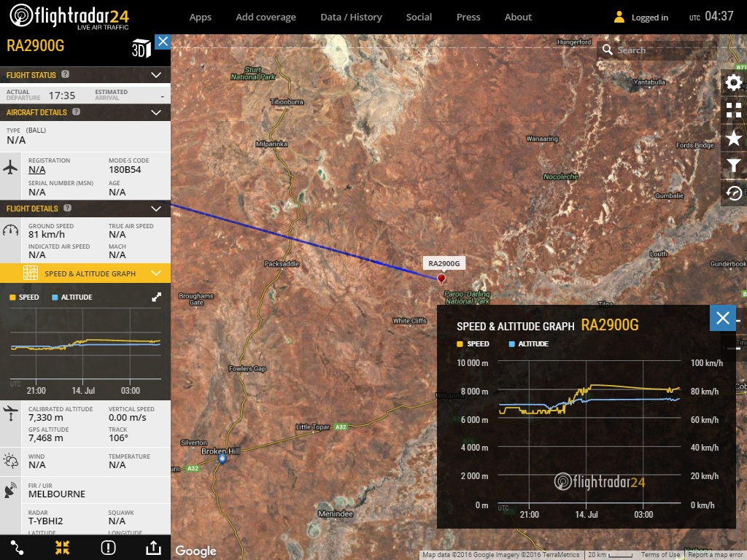The image size is (747, 560).
Task: Close the large Speed & Altitude Graph popup
Action: click(722, 318)
